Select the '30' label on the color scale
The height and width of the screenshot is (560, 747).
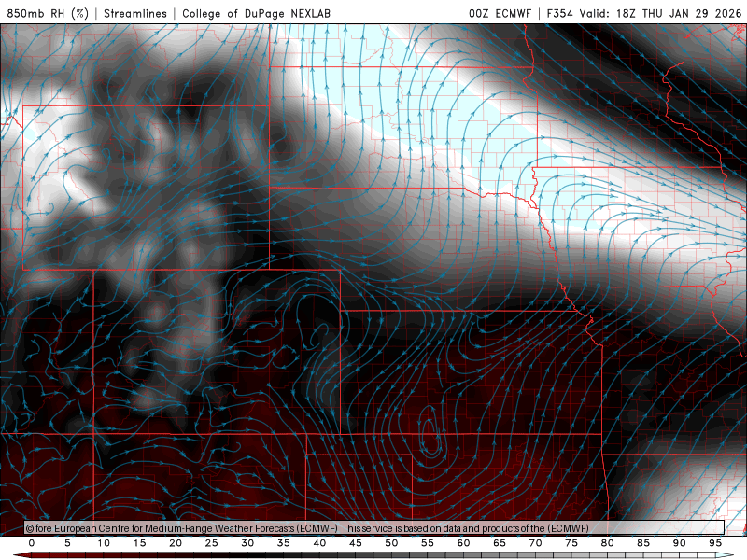(x=247, y=543)
